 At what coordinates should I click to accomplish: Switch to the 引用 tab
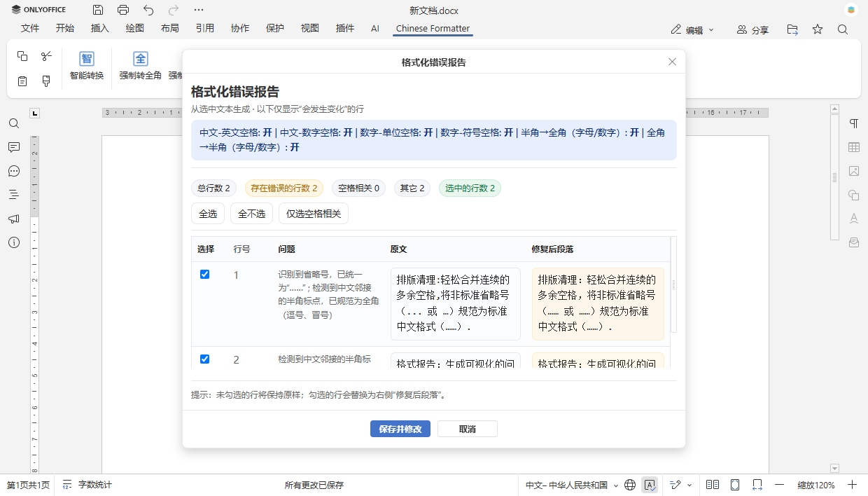click(x=205, y=29)
